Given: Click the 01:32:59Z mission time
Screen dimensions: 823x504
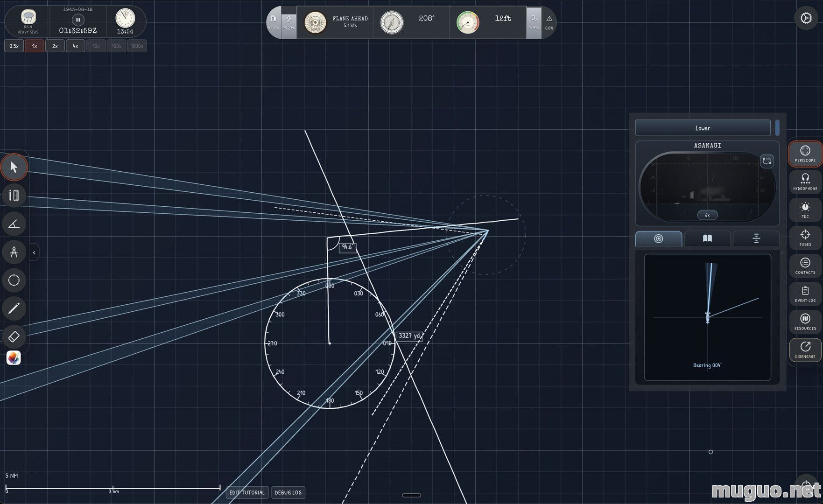Looking at the screenshot, I should click(x=78, y=31).
